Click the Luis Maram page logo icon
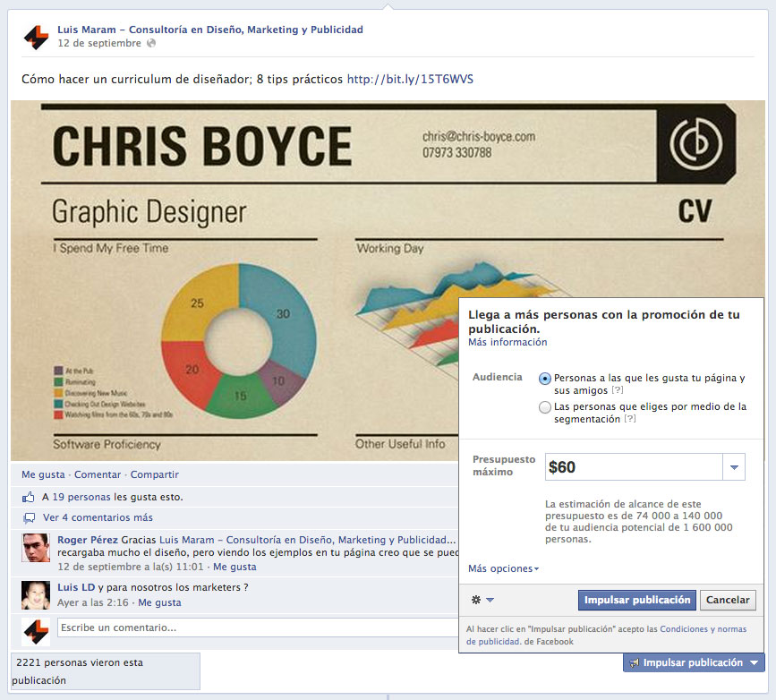This screenshot has width=776, height=700. (36, 36)
